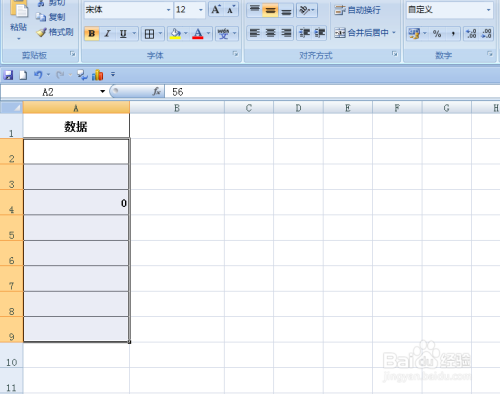This screenshot has width=500, height=394.
Task: Save the workbook from quick access toolbar
Action: pos(8,75)
